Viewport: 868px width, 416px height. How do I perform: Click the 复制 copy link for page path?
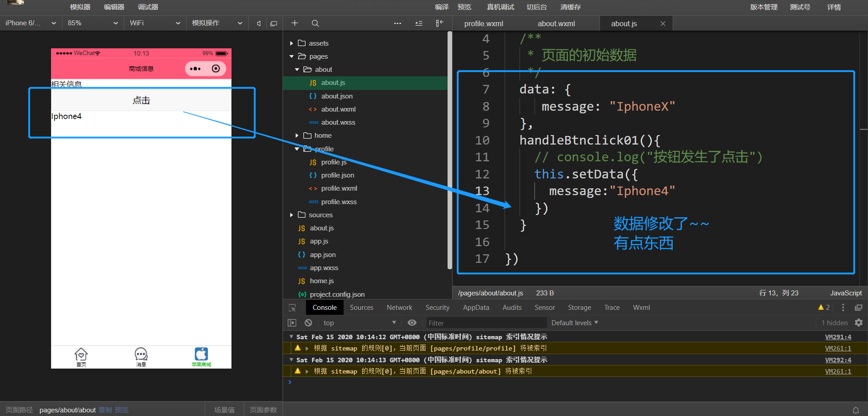(x=105, y=410)
